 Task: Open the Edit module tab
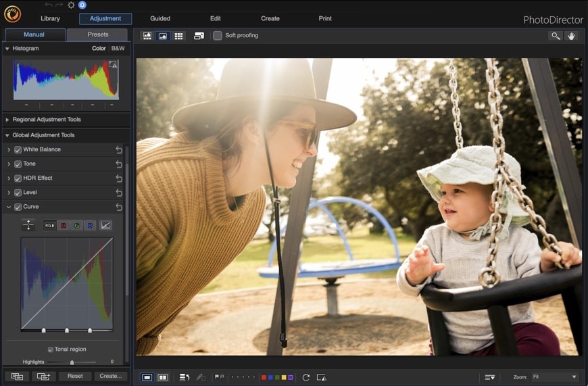(x=215, y=18)
